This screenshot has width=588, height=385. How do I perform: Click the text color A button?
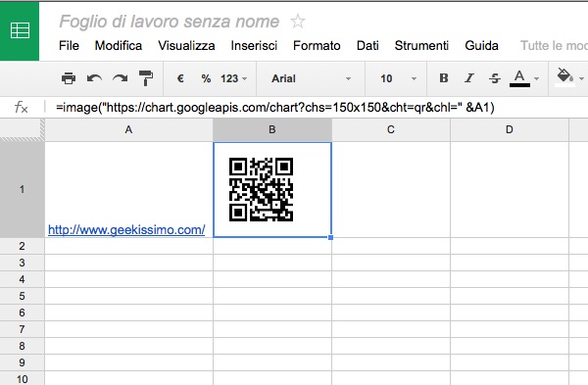(x=519, y=78)
